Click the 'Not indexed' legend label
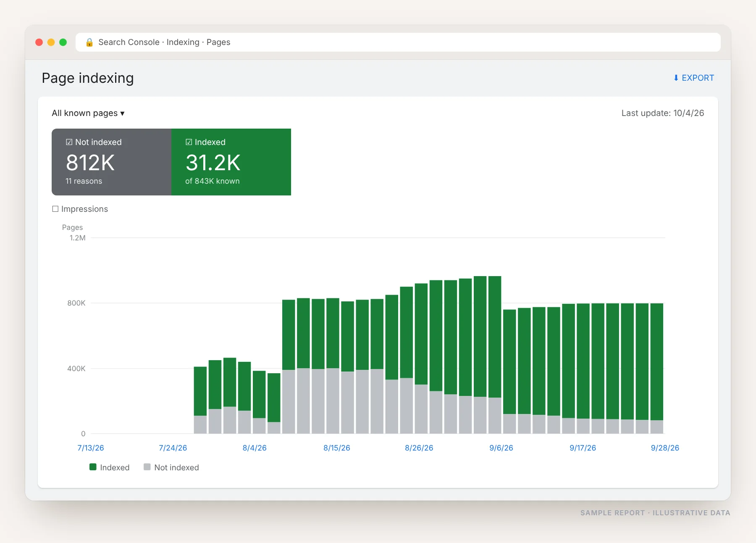This screenshot has width=756, height=543. [176, 467]
